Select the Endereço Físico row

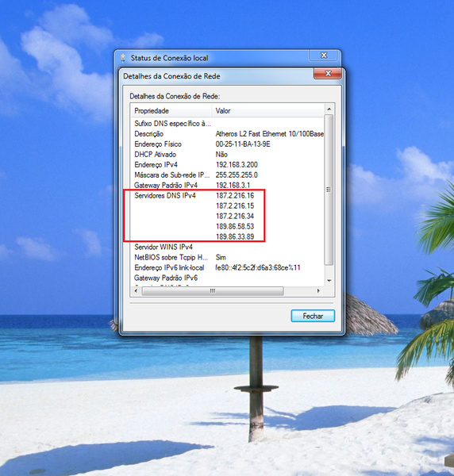[228, 144]
